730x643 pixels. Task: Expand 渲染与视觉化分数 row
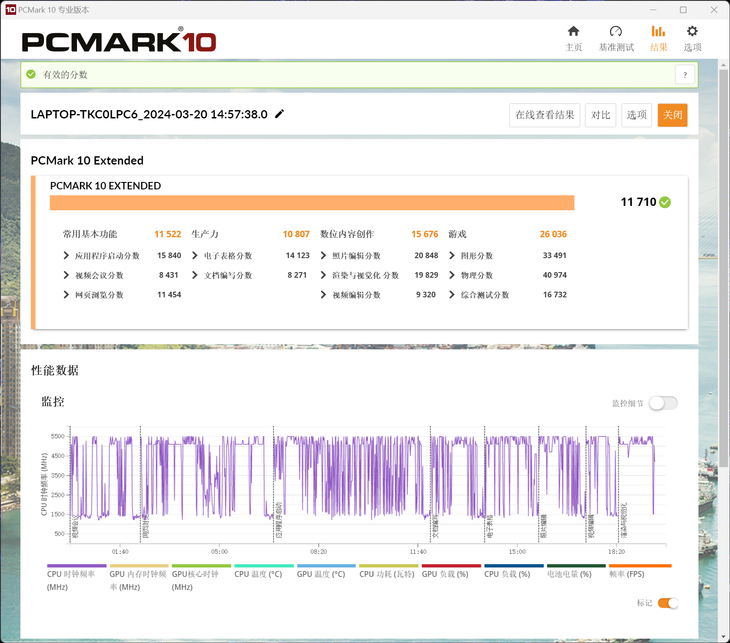tap(324, 275)
